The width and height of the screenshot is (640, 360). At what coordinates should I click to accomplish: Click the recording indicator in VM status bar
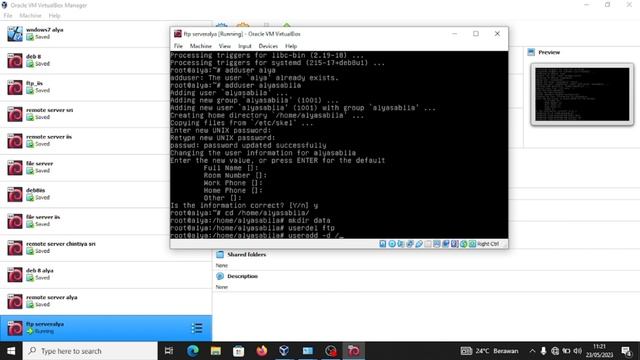pos(446,244)
